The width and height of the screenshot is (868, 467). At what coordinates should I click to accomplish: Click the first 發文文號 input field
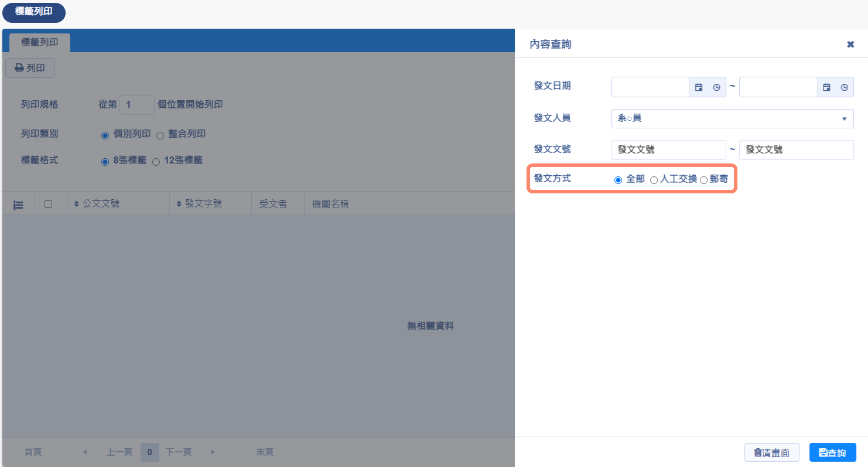pos(668,150)
